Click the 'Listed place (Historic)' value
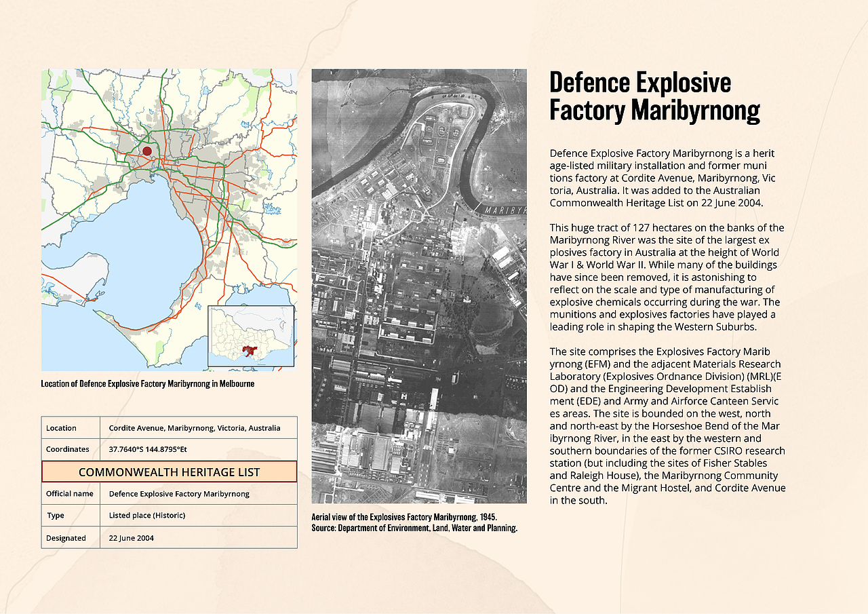This screenshot has width=868, height=614. [147, 516]
